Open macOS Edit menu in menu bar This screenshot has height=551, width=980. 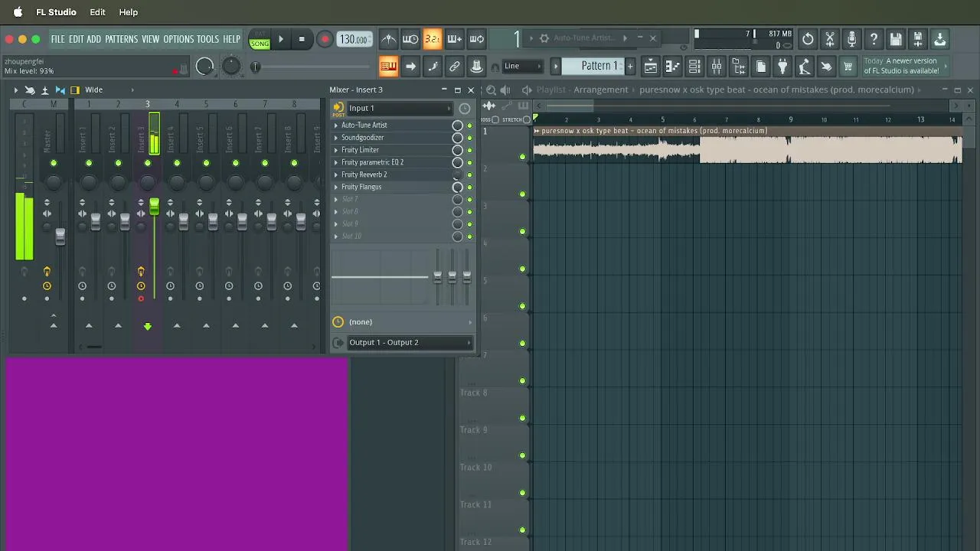point(97,12)
